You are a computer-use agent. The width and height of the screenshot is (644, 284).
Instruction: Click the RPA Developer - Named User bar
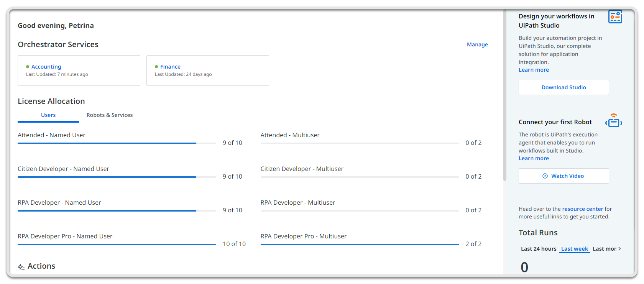[x=117, y=211]
